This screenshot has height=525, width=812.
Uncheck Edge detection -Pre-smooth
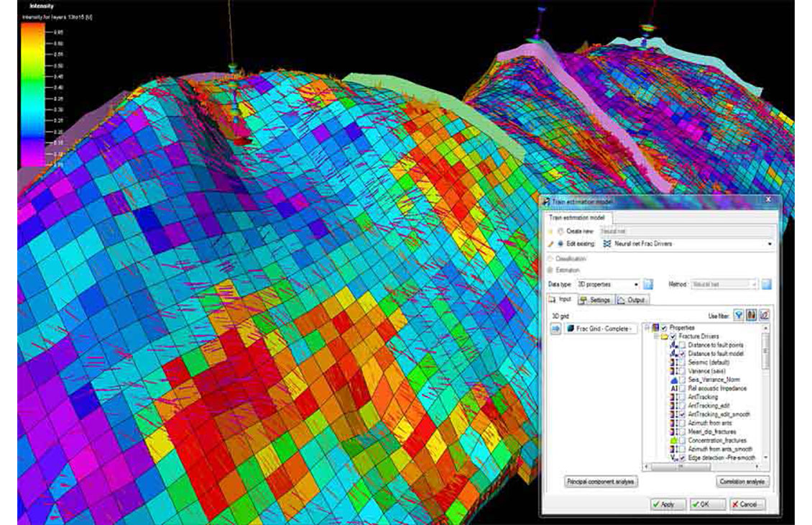(x=683, y=458)
